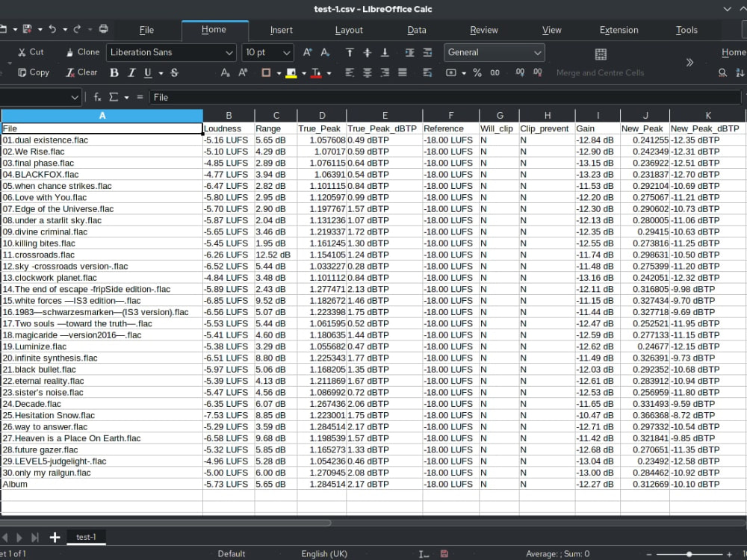The height and width of the screenshot is (560, 747).
Task: Expand currency format dropdown arrow
Action: point(464,73)
